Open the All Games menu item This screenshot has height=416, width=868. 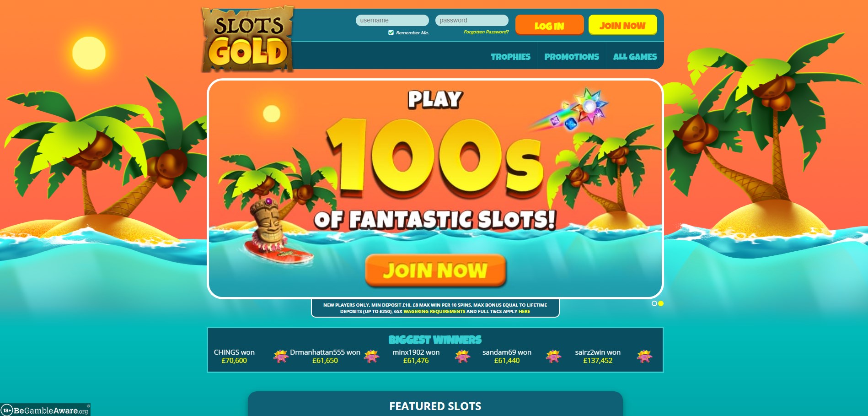pos(635,57)
